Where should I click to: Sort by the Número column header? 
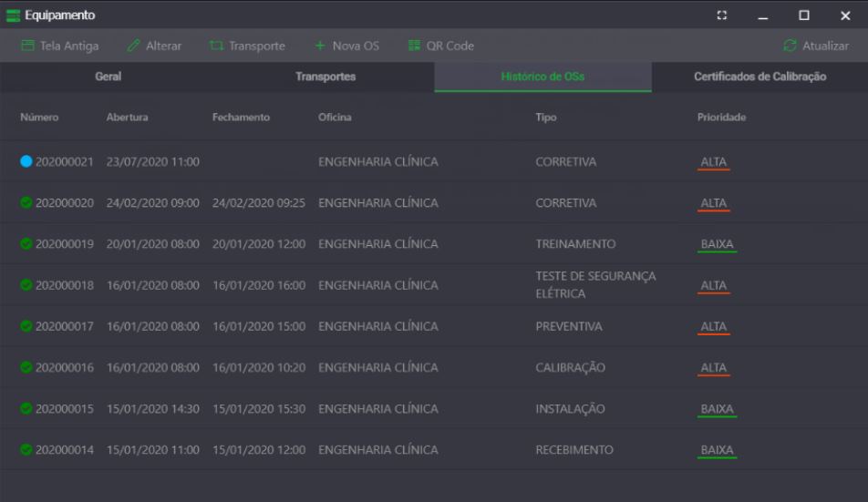(x=39, y=118)
